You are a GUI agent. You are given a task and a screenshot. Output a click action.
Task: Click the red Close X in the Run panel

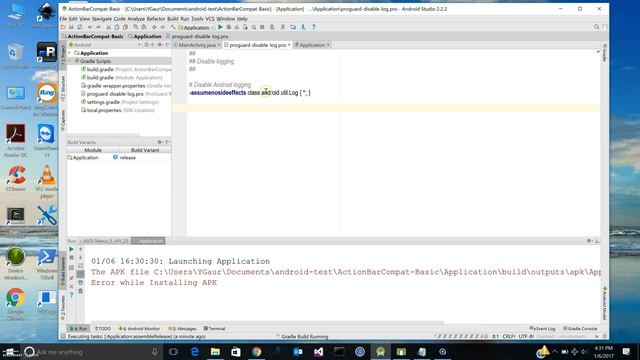point(71,287)
